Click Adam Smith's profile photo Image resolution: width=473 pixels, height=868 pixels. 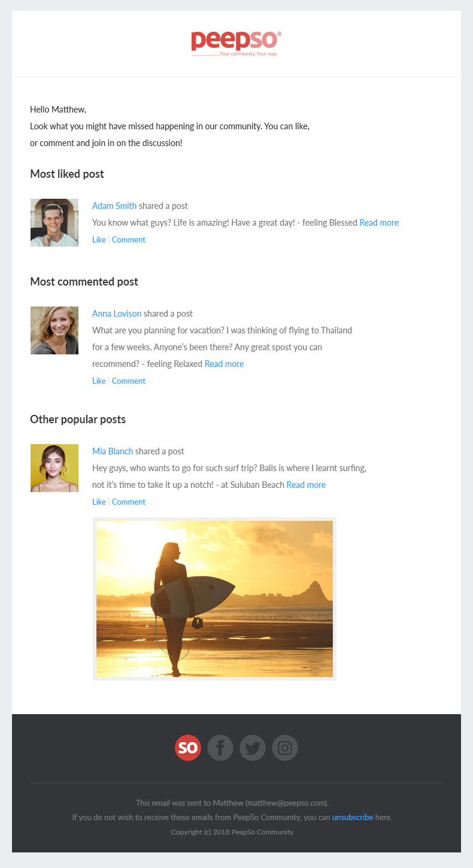tap(54, 223)
